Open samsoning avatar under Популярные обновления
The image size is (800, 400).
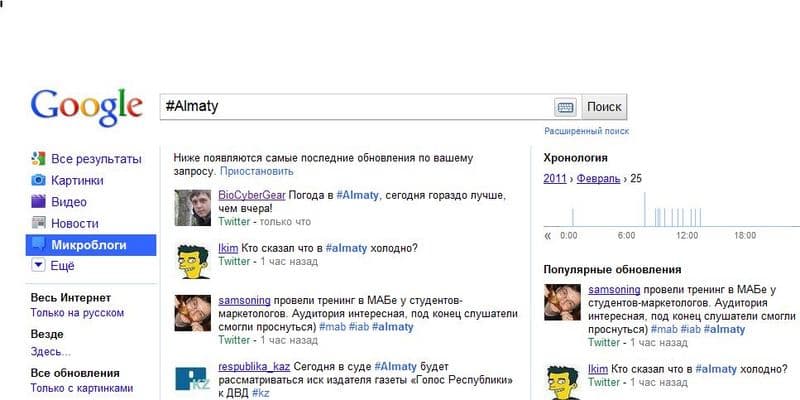pos(562,302)
